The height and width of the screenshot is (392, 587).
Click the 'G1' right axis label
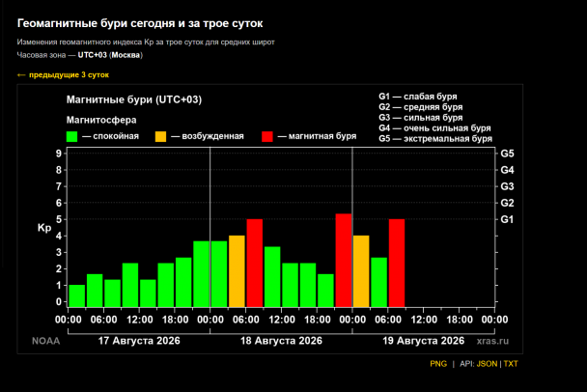(x=507, y=219)
